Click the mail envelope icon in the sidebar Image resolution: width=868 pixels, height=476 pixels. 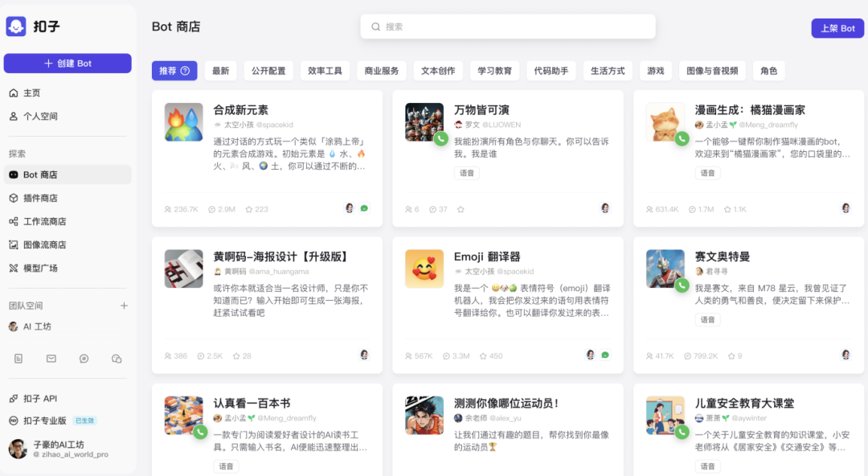coord(51,359)
